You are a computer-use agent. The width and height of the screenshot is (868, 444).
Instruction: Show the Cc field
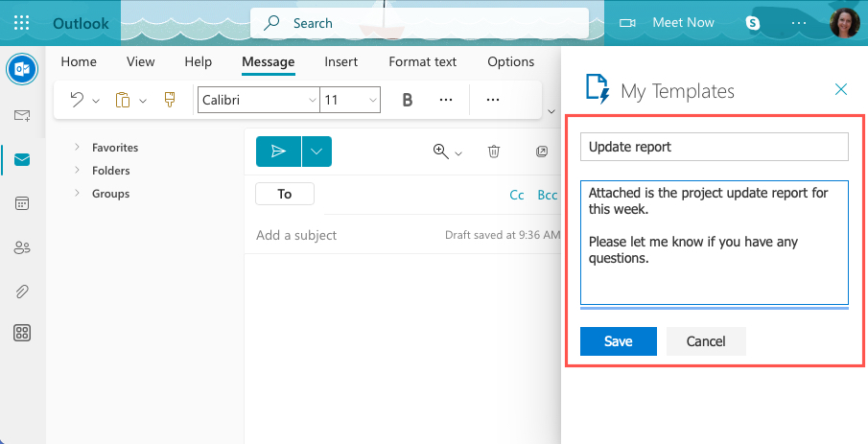(x=516, y=195)
